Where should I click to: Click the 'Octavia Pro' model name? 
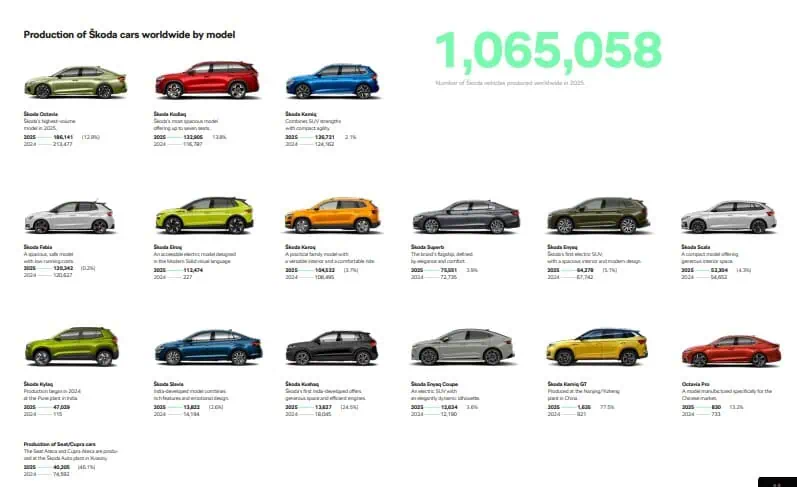[695, 384]
